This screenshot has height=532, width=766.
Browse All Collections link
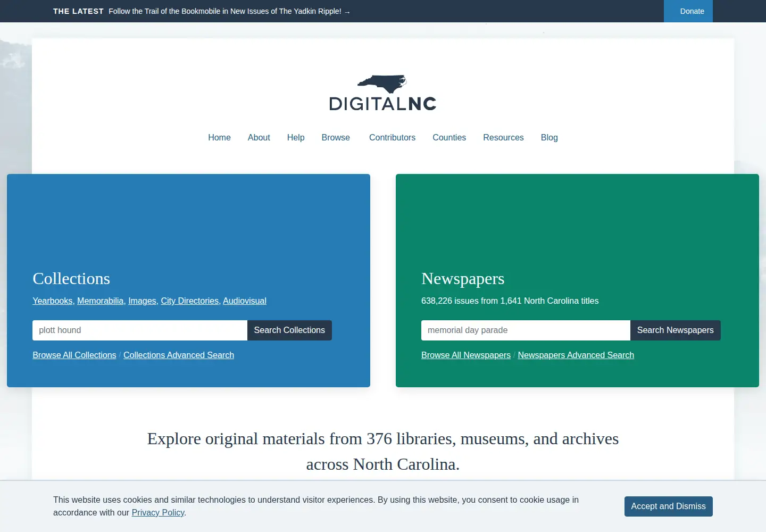[x=74, y=355]
